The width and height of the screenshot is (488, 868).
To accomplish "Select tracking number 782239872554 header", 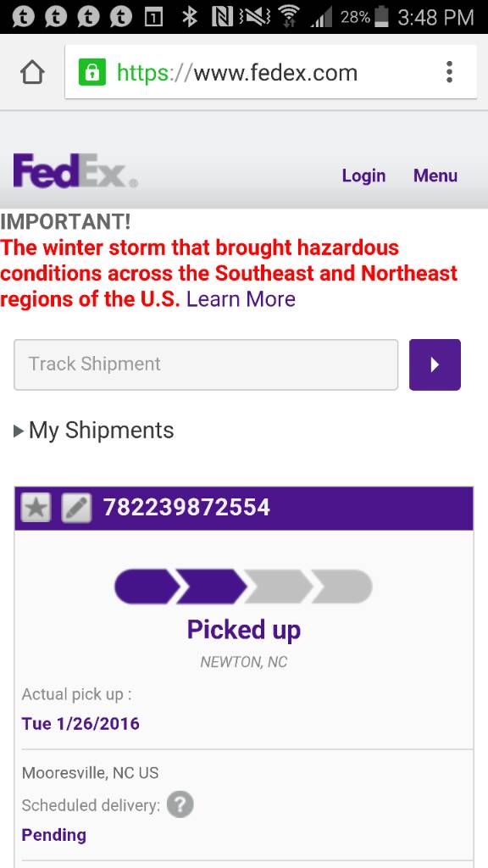I will 186,508.
